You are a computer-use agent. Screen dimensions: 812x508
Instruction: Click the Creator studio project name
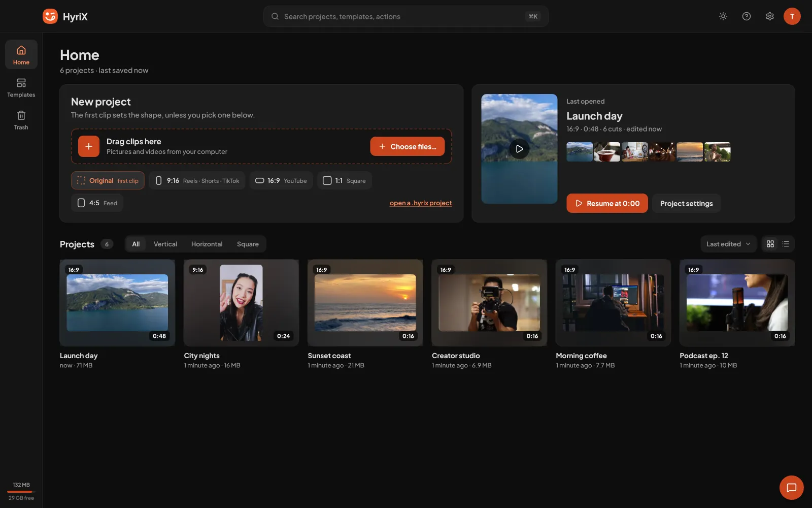456,356
